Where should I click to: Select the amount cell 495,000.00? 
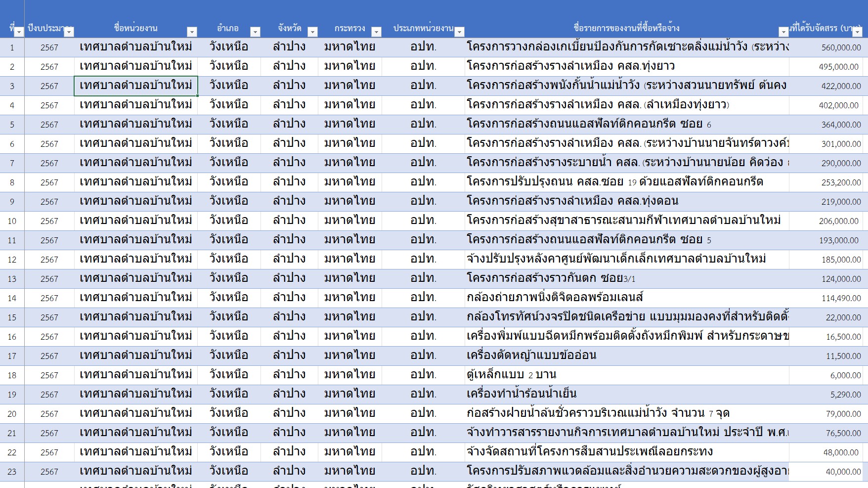[x=826, y=67]
